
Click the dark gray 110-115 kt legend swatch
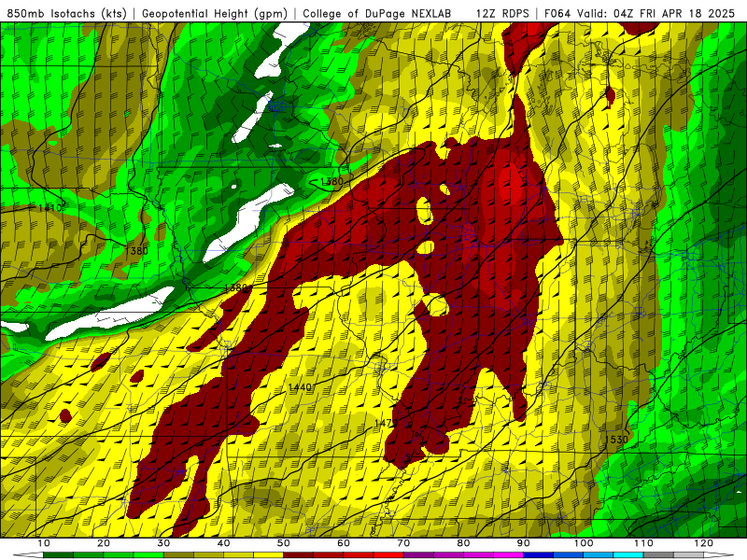point(658,555)
